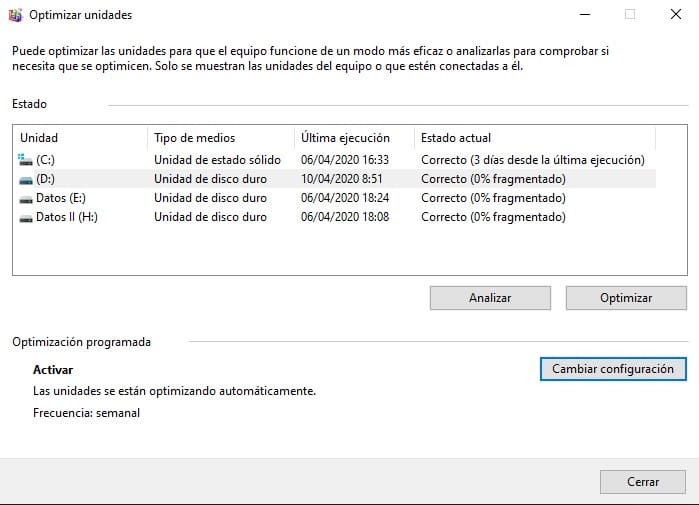
Task: Select the (D:) drive label
Action: tap(45, 179)
